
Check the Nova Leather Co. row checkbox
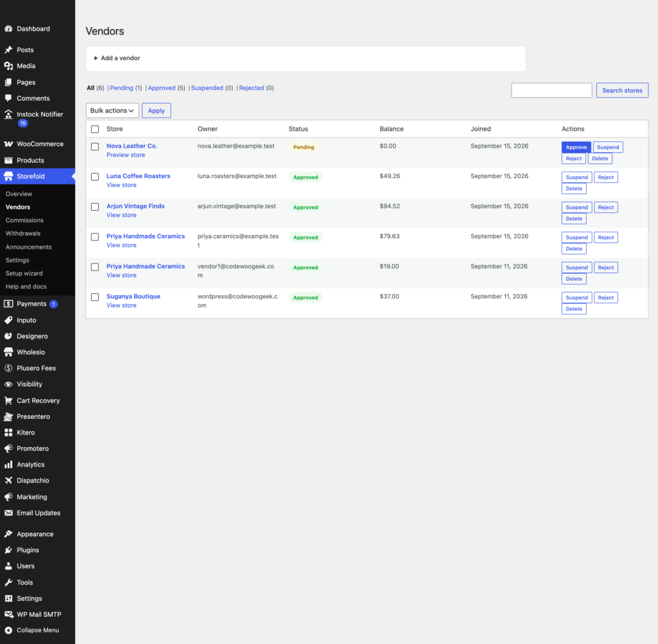(95, 147)
